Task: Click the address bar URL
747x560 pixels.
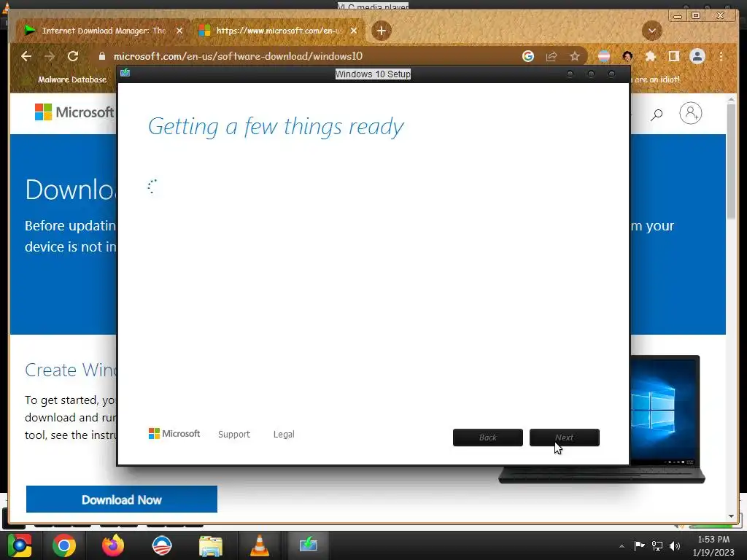Action: pos(238,56)
